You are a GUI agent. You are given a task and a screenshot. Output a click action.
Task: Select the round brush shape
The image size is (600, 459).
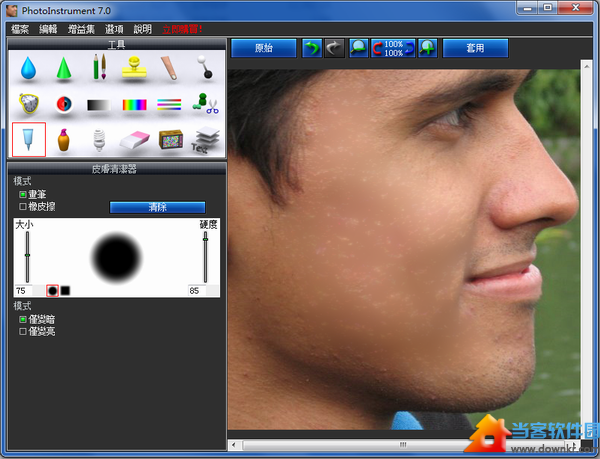pos(52,291)
